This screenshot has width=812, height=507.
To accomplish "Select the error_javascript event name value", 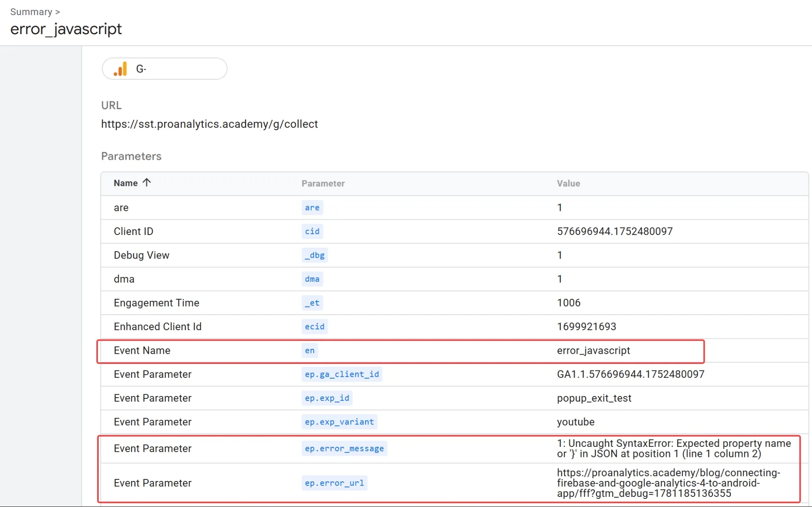I will [593, 350].
